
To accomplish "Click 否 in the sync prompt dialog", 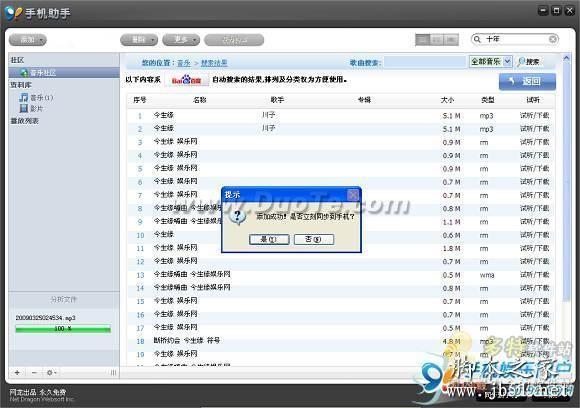I will (x=314, y=239).
